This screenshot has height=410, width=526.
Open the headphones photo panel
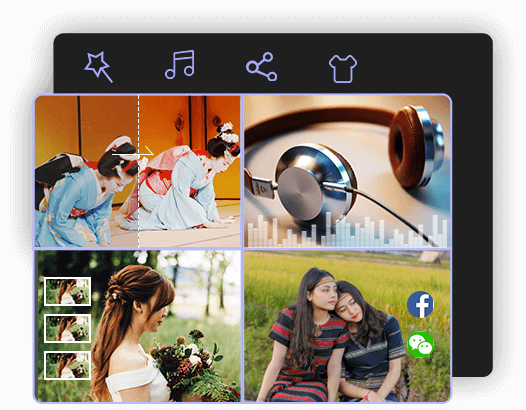click(347, 171)
